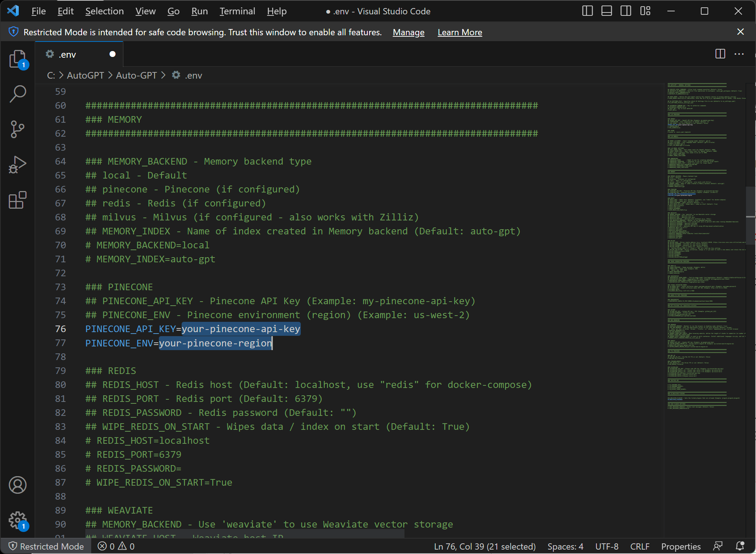756x554 pixels.
Task: Click the feedback/accounts icon in the status bar
Action: coord(718,546)
